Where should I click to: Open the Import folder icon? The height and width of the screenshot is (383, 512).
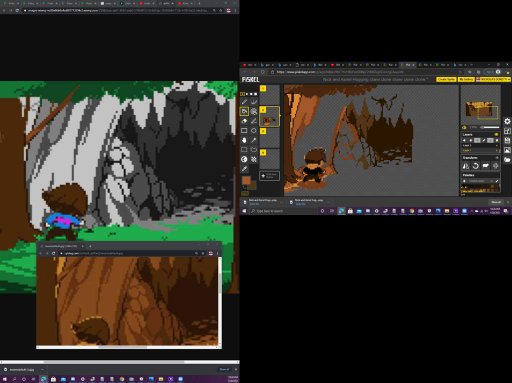pos(507,160)
